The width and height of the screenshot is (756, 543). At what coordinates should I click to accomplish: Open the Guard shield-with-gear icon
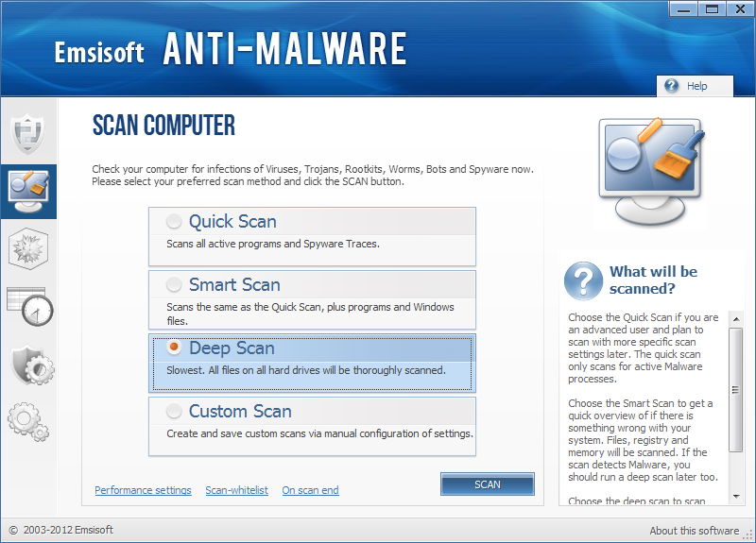click(x=28, y=365)
